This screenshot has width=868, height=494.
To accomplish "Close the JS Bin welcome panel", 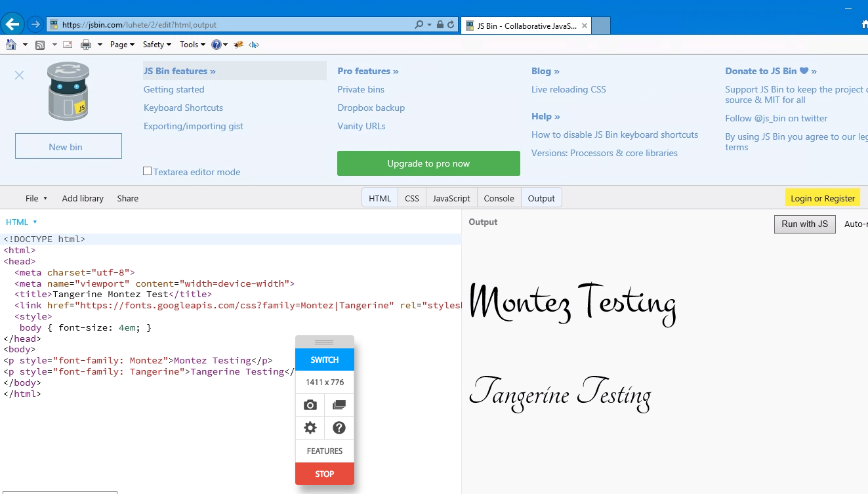I will [x=19, y=75].
